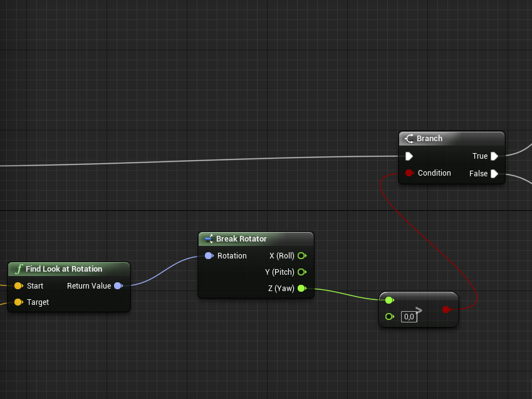Click the Branch node header icon
The image size is (532, 399).
pos(409,139)
